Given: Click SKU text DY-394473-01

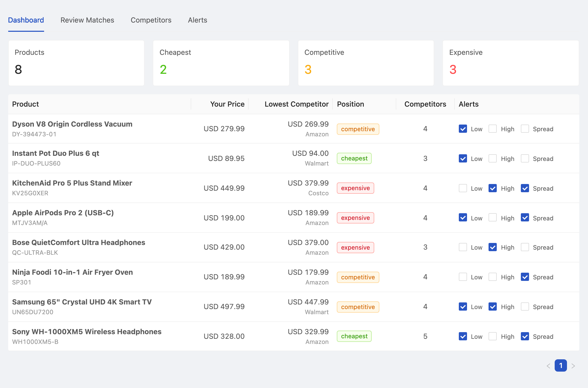Looking at the screenshot, I should [34, 134].
